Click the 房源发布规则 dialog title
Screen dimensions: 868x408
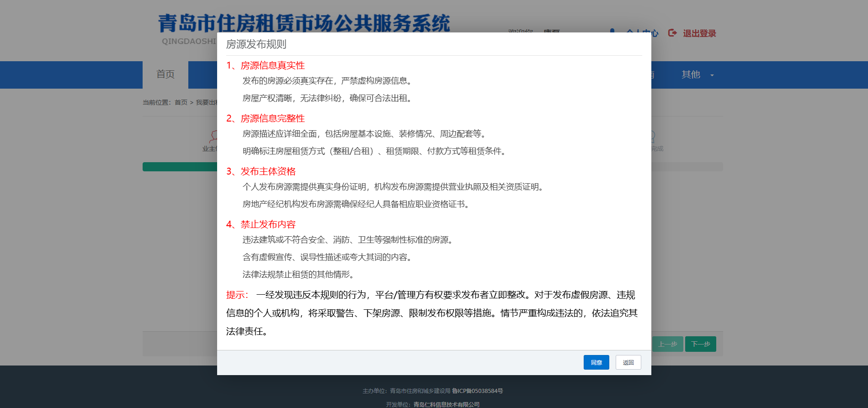pyautogui.click(x=256, y=44)
